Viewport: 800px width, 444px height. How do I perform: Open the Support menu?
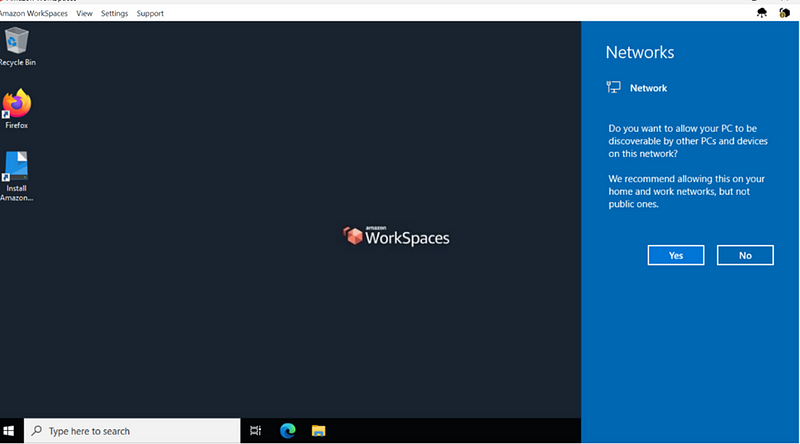(150, 13)
